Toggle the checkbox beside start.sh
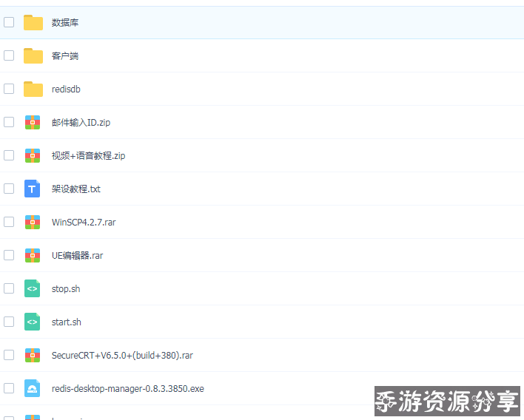The width and height of the screenshot is (524, 420). pos(9,322)
